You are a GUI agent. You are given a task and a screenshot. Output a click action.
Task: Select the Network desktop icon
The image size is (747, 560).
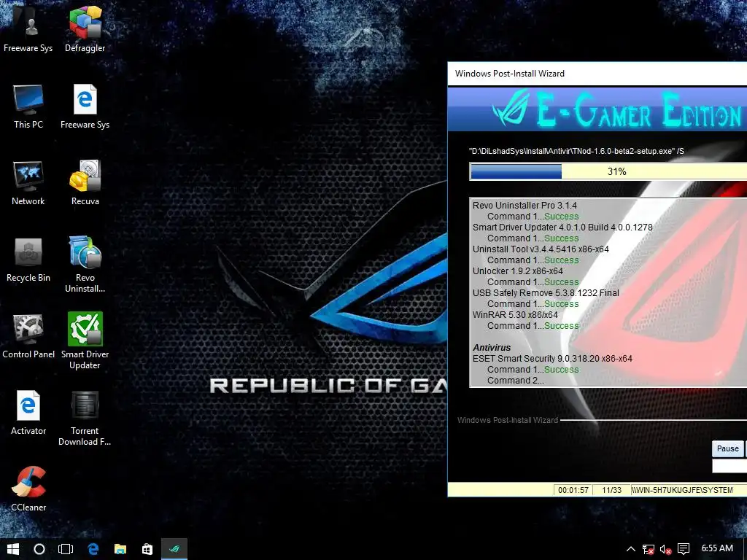coord(28,183)
